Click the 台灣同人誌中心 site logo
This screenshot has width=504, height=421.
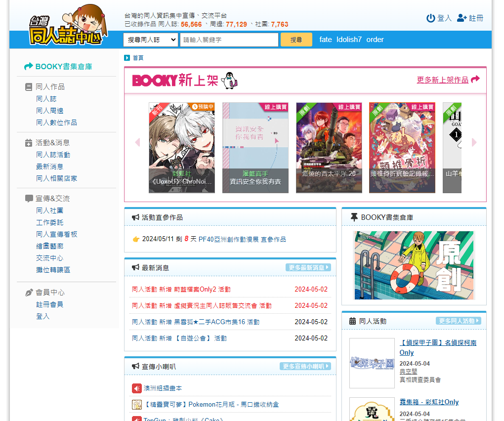coord(68,25)
